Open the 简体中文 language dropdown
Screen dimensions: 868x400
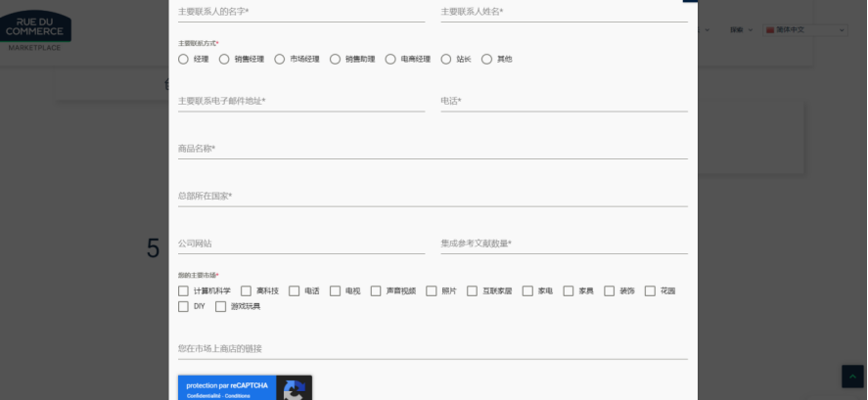point(805,30)
